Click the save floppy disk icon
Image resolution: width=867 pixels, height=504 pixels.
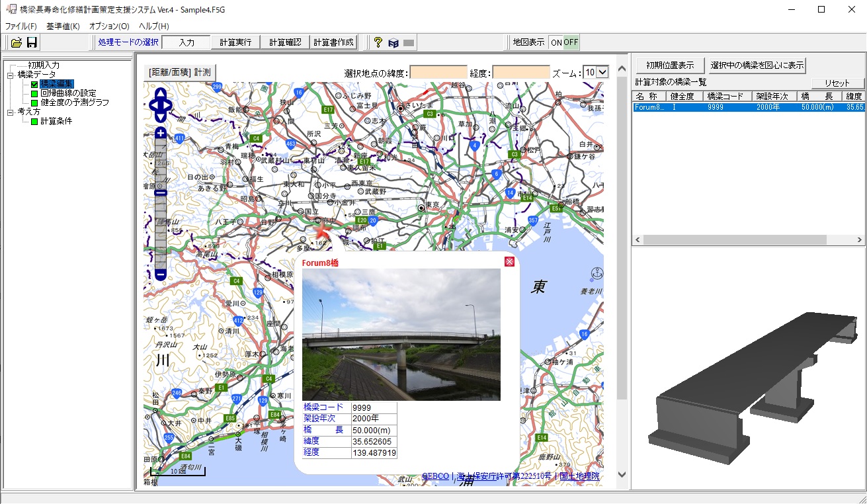click(32, 42)
